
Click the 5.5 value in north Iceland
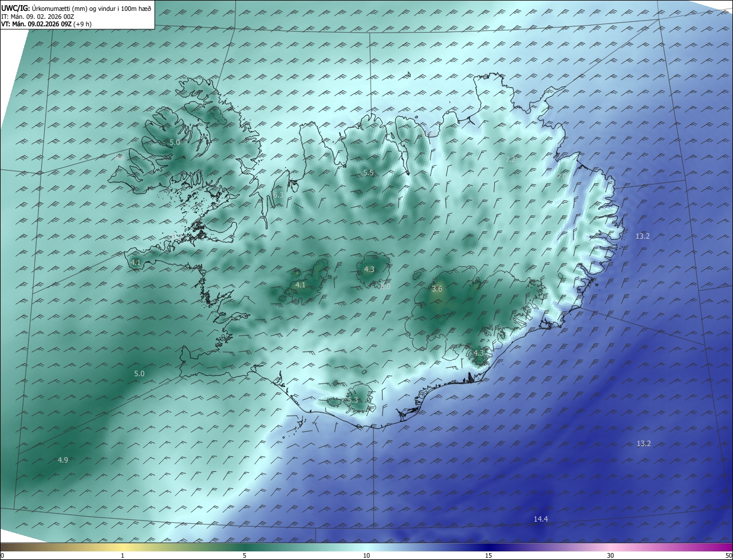coord(368,172)
